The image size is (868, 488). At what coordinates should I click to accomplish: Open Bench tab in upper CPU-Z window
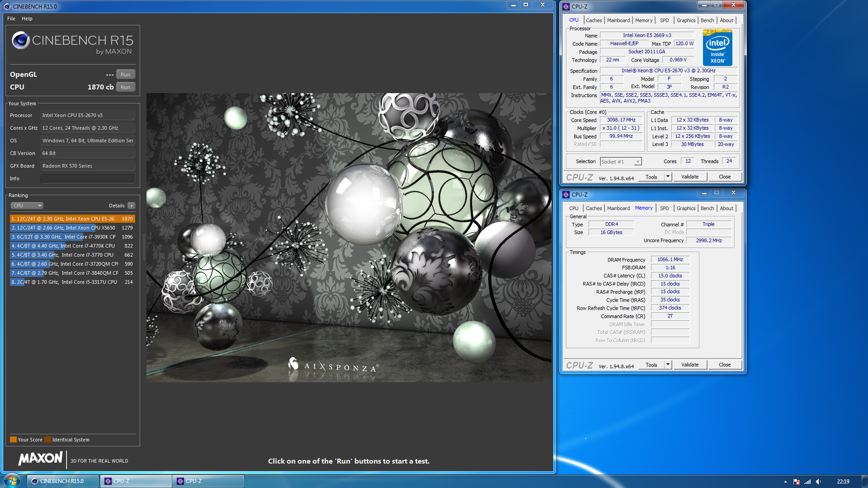point(707,20)
